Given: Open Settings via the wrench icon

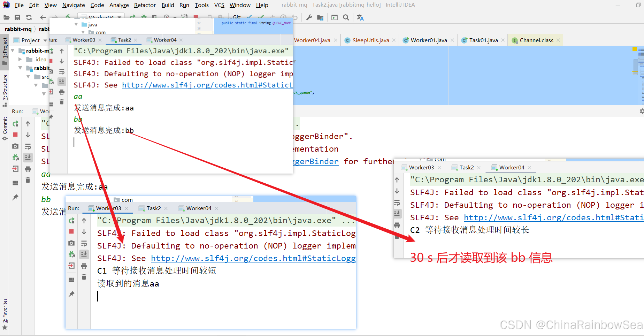Looking at the screenshot, I should [309, 17].
